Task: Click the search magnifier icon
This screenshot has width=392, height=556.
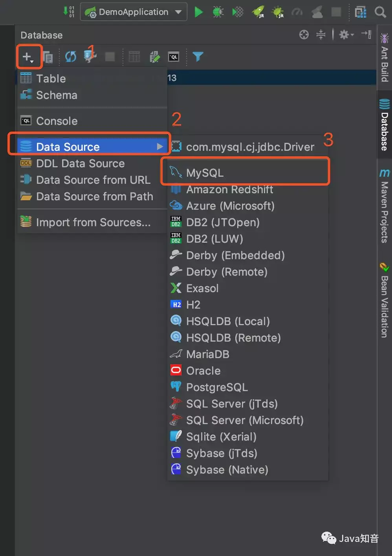Action: (380, 12)
